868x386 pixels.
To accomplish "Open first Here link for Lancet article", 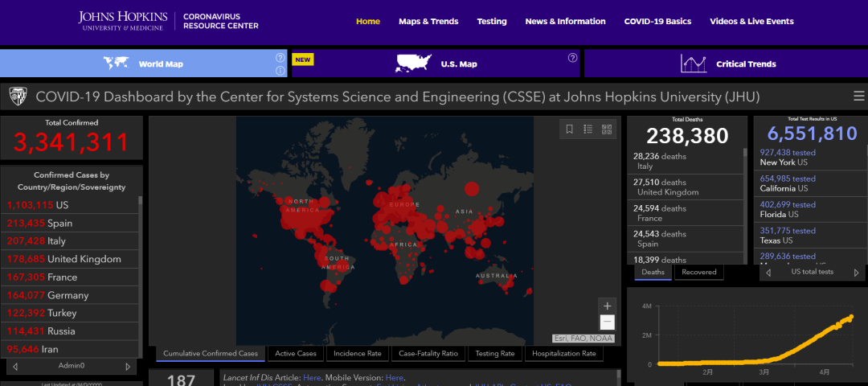I will pyautogui.click(x=311, y=378).
